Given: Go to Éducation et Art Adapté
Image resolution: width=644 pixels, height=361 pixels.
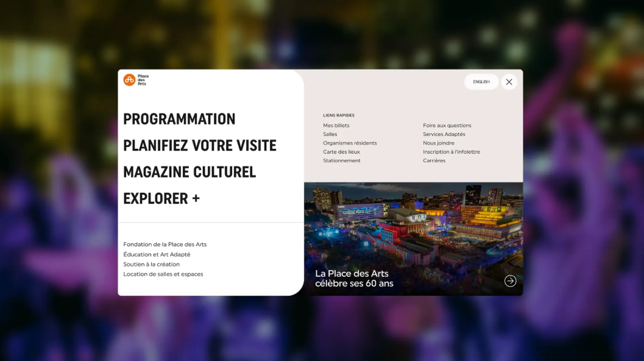Looking at the screenshot, I should 157,254.
